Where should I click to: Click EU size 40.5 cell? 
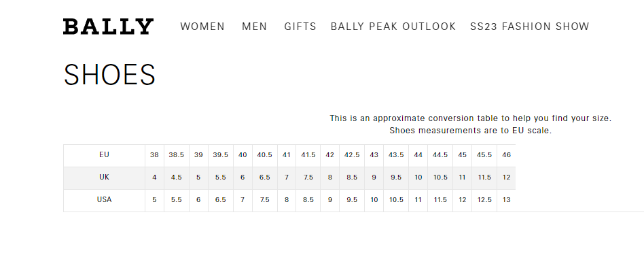coord(264,155)
